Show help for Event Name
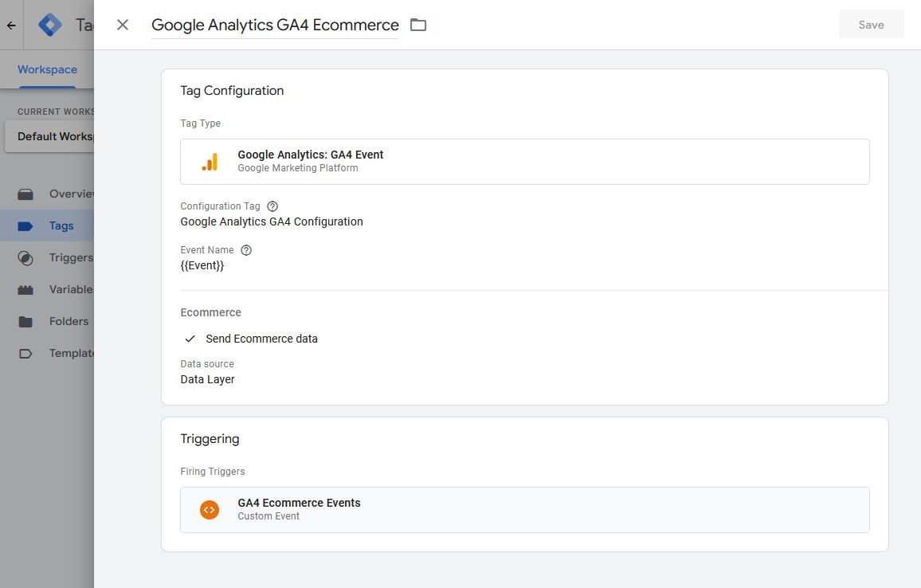The width and height of the screenshot is (921, 588). click(246, 250)
